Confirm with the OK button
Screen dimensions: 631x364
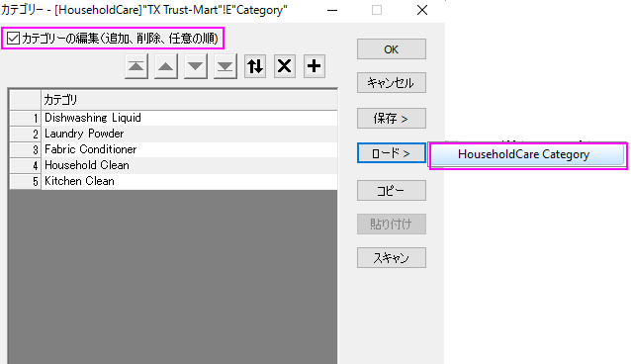click(x=391, y=49)
